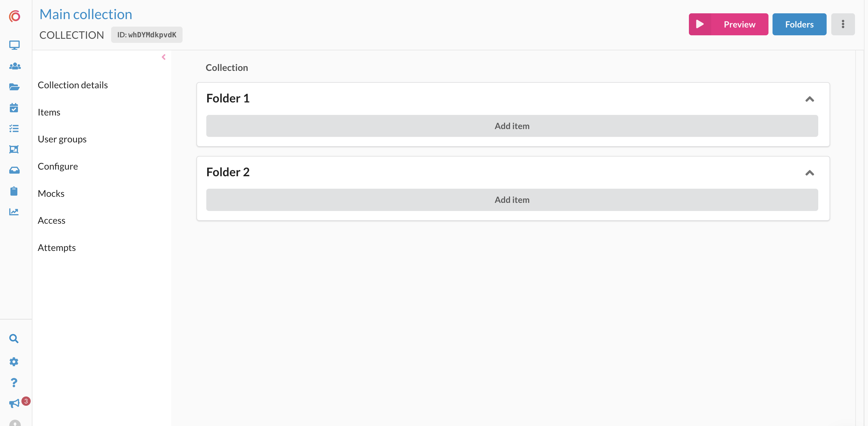Screen dimensions: 868x426
Task: Open the Configure menu item
Action: coord(58,166)
